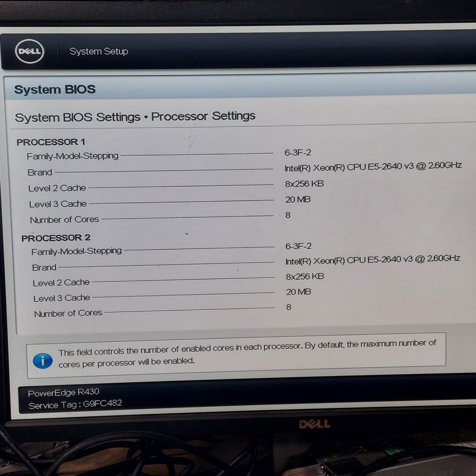
Task: Click the enabled cores help description text
Action: [x=247, y=353]
